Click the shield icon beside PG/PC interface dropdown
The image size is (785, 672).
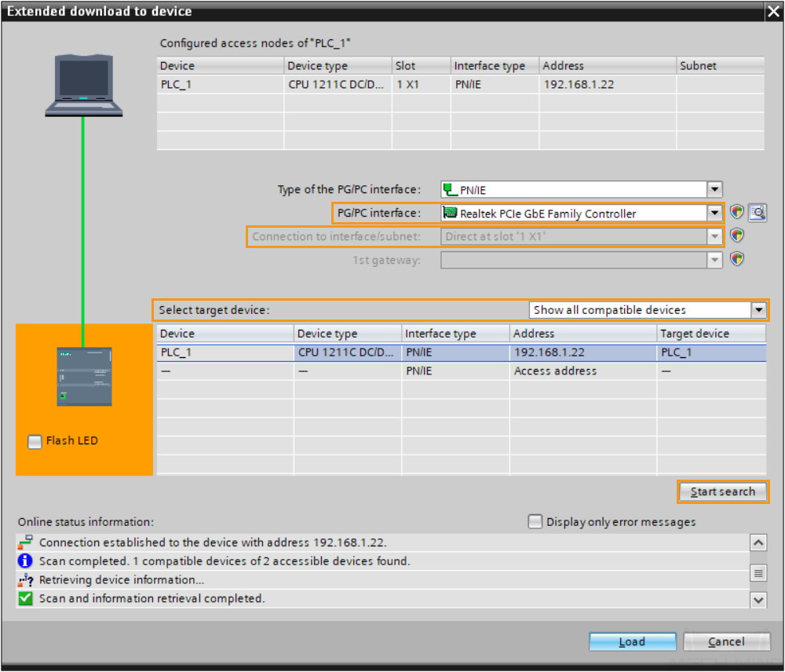pos(737,213)
